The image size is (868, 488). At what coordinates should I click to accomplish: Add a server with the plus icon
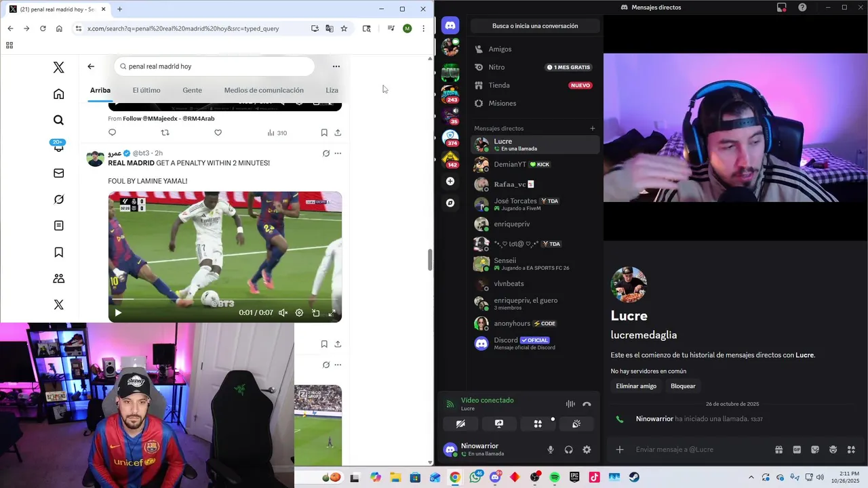point(450,181)
